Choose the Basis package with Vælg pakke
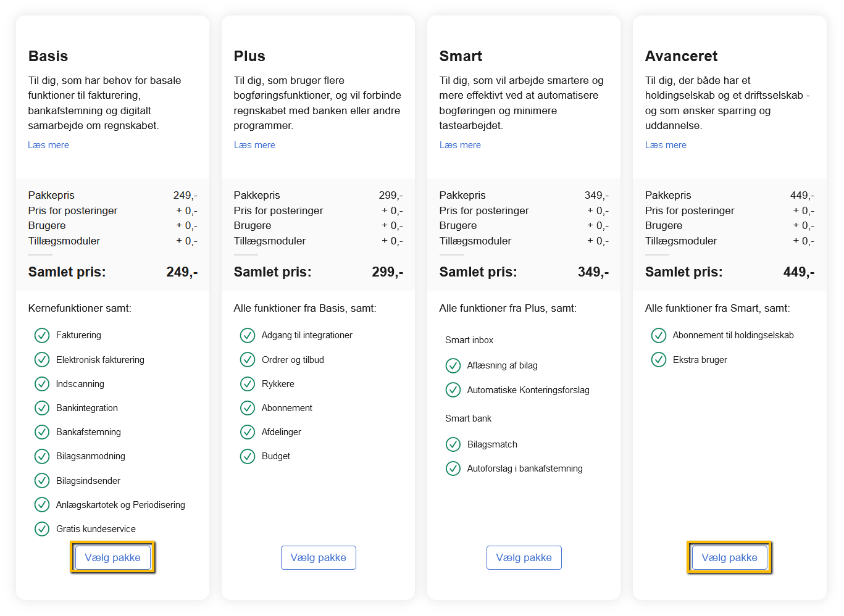This screenshot has height=616, width=844. [112, 557]
